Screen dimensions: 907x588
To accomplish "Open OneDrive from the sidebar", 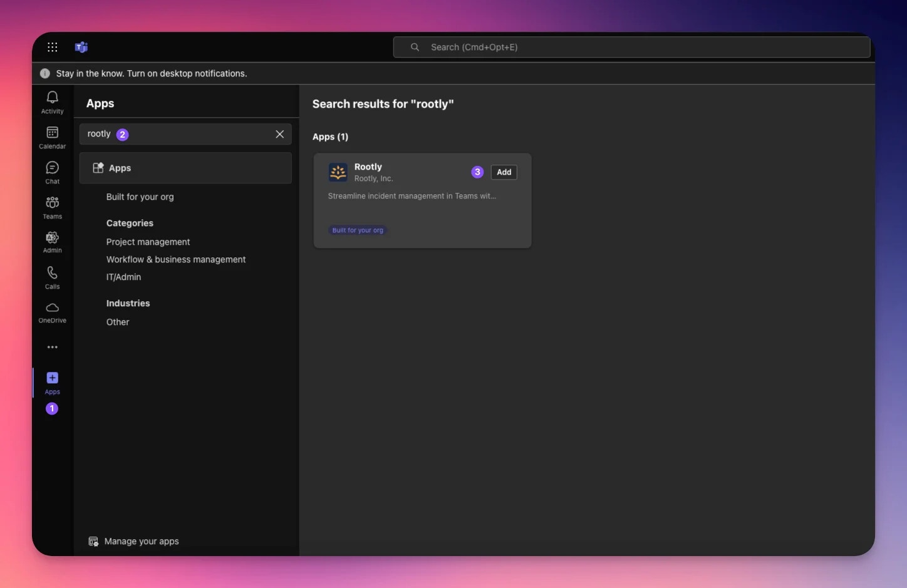I will 53,312.
